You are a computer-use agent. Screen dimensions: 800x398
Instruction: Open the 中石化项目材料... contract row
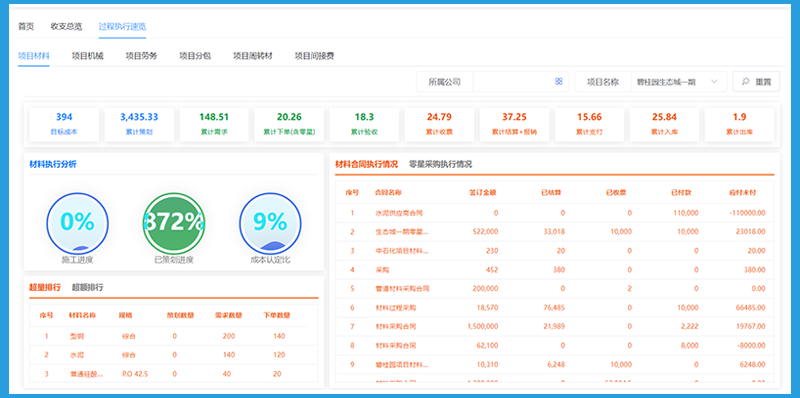(555, 251)
